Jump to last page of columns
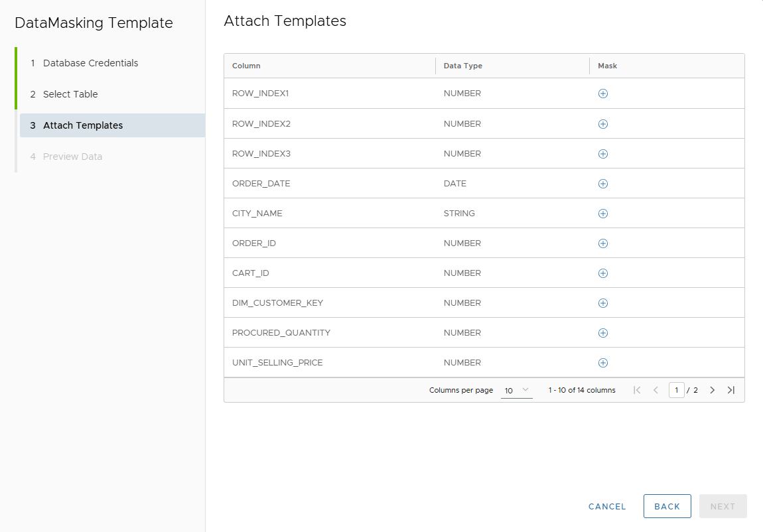763x532 pixels. click(730, 390)
